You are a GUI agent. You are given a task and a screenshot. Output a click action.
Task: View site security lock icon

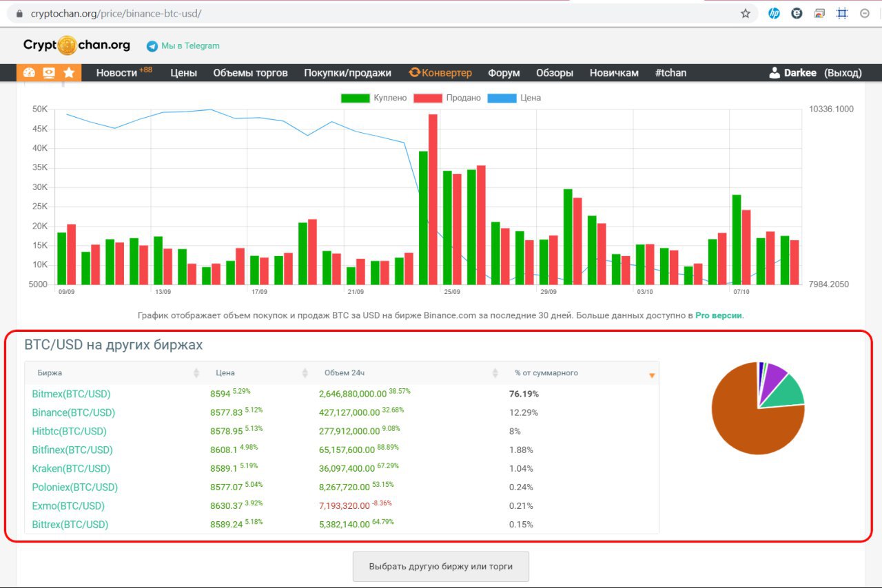pos(19,13)
